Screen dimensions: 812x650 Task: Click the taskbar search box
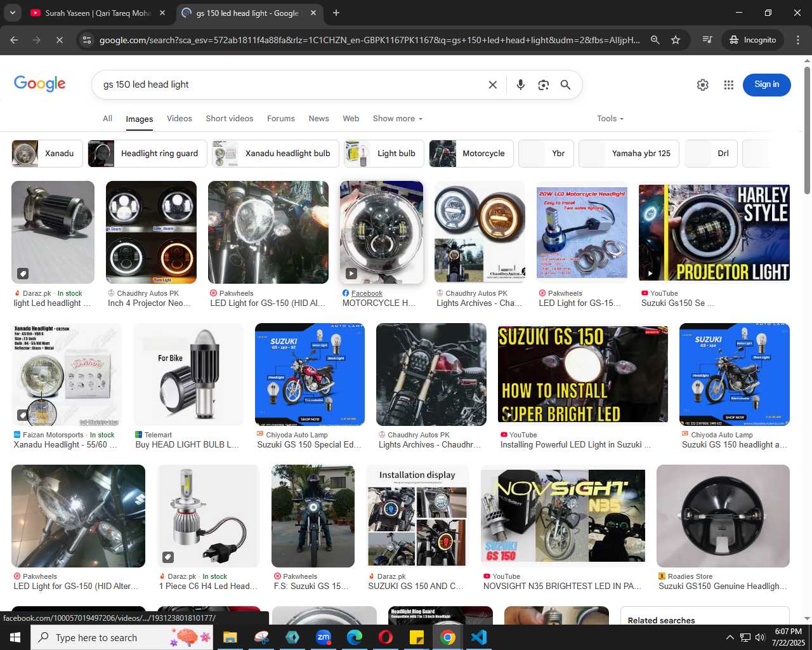point(123,637)
